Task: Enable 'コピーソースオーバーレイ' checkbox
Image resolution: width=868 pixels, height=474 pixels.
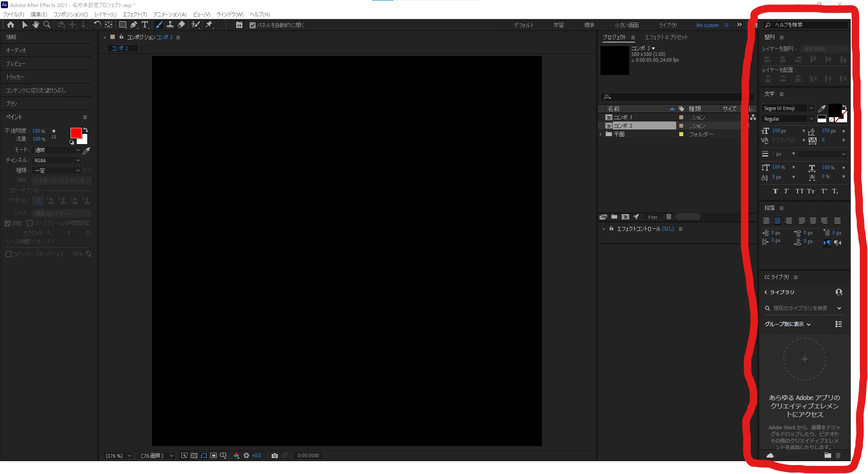Action: [8, 254]
